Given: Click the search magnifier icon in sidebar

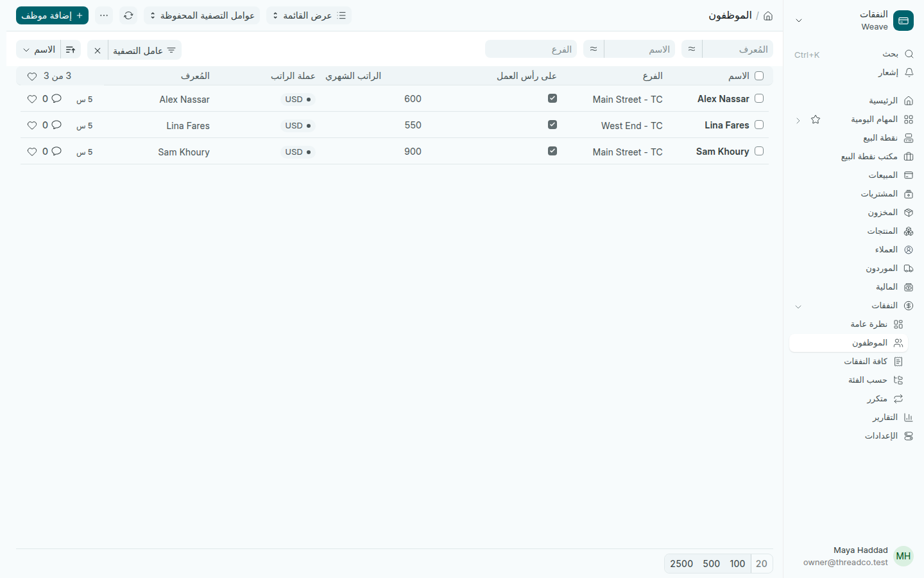Looking at the screenshot, I should (909, 54).
